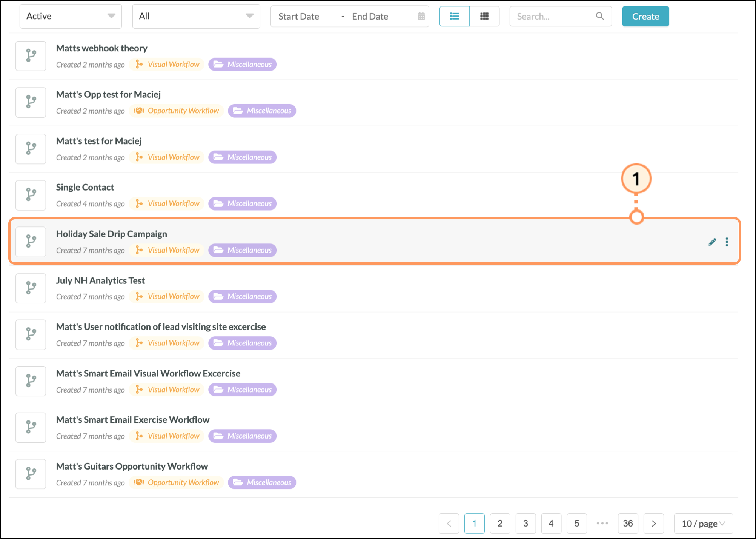The image size is (756, 539).
Task: Click the workflow icon beside Single Contact
Action: [31, 195]
